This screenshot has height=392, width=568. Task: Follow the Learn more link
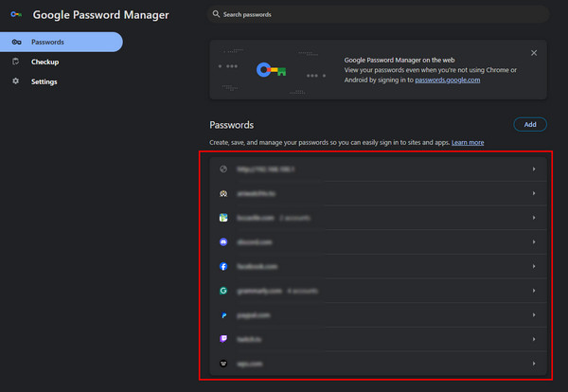point(468,142)
